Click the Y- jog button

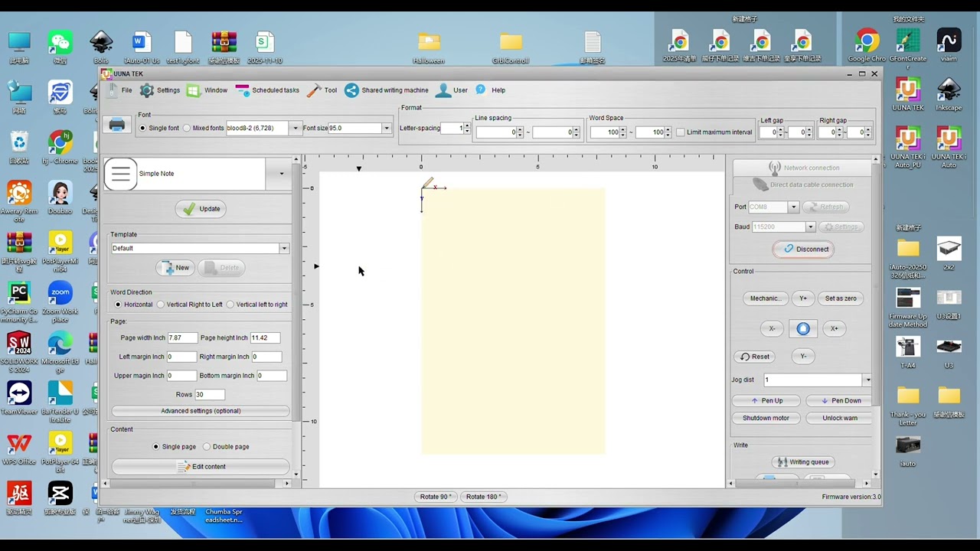coord(803,357)
